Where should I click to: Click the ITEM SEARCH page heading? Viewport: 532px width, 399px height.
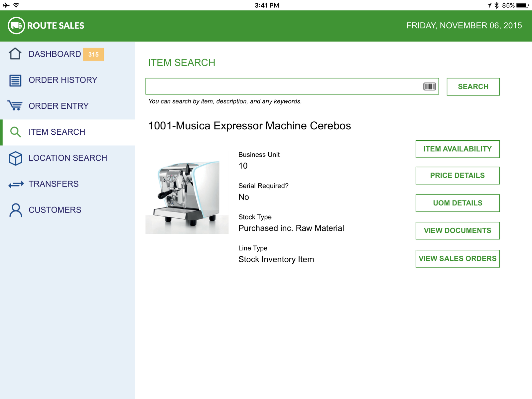coord(182,63)
